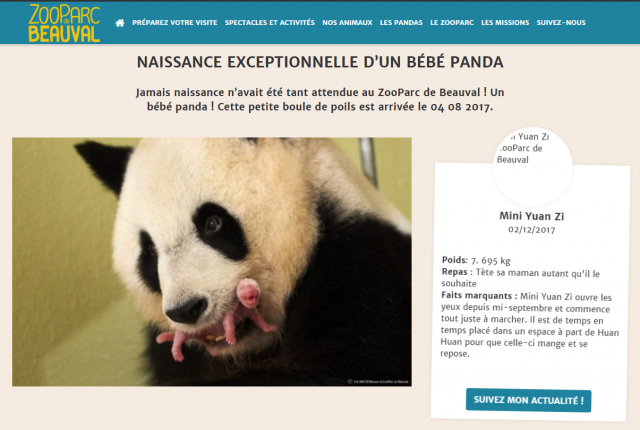640x430 pixels.
Task: Select Nos animaux in the navigation
Action: [x=347, y=23]
